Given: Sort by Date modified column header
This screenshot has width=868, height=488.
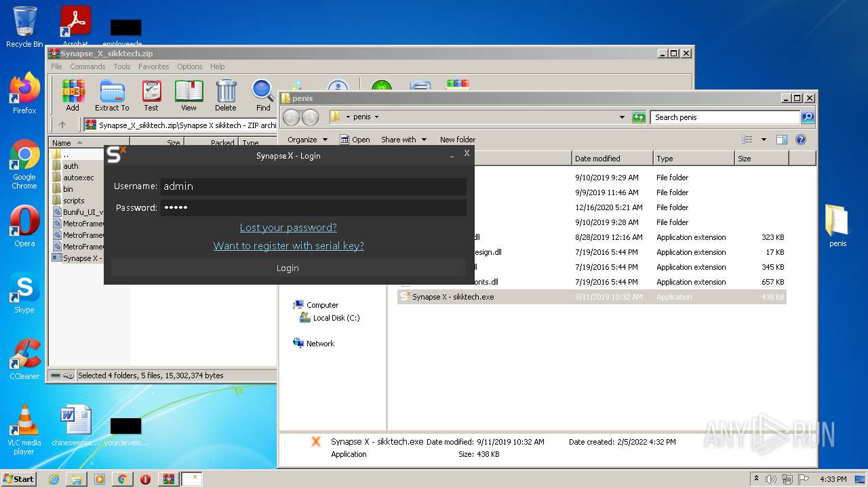Looking at the screenshot, I should coord(612,159).
